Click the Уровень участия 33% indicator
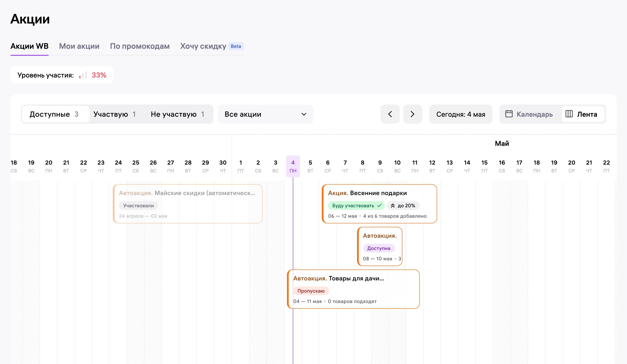Viewport: 627px width, 364px height. (62, 75)
